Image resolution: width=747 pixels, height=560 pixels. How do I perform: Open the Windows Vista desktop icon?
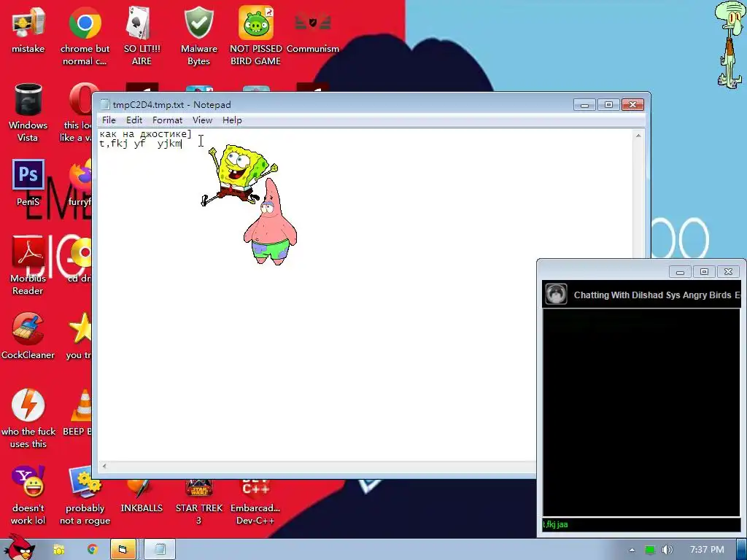tap(28, 112)
